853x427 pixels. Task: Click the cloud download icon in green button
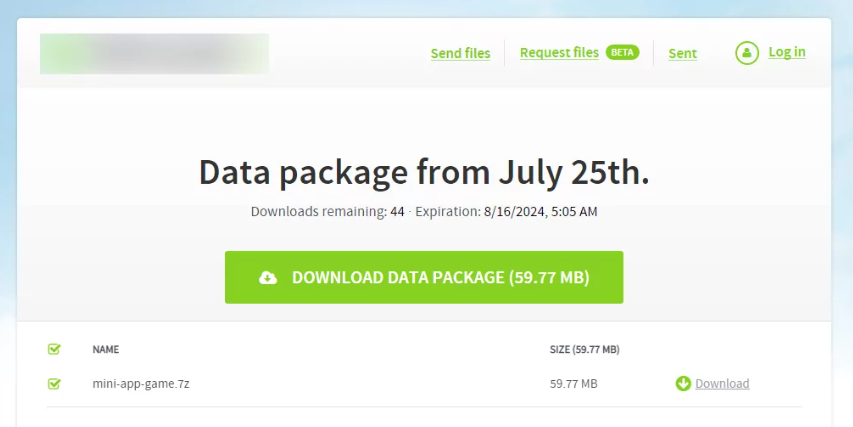click(x=268, y=278)
